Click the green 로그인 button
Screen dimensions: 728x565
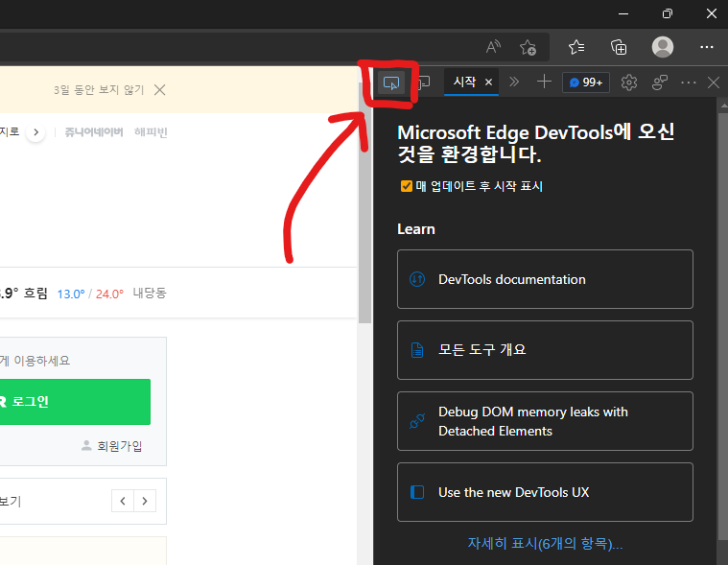point(75,402)
